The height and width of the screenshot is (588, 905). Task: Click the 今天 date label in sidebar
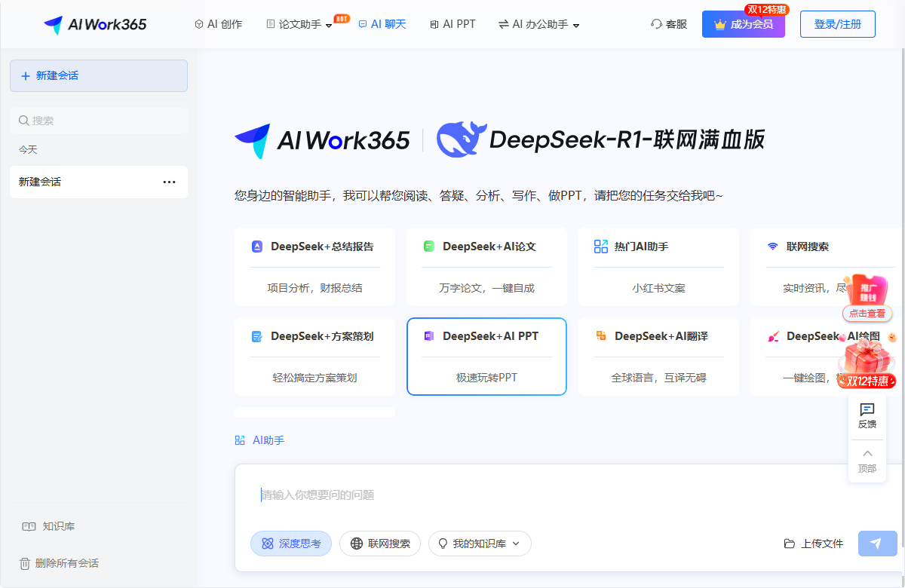pos(28,150)
